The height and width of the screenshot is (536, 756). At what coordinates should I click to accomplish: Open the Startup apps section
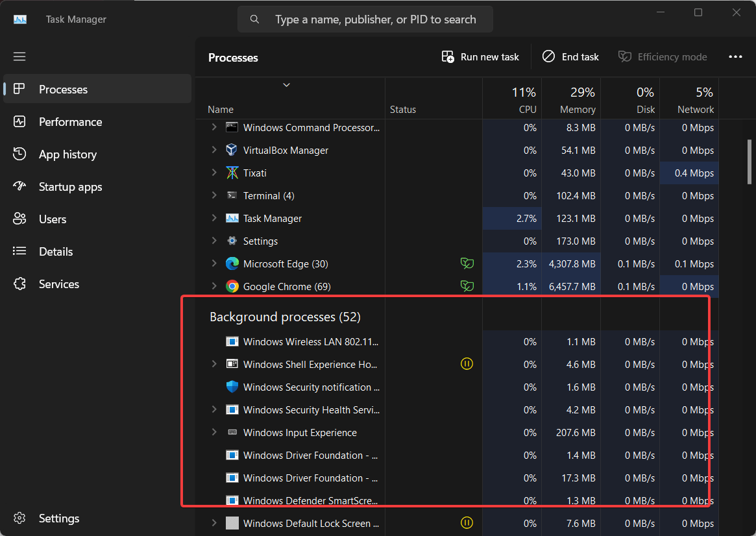click(x=70, y=186)
